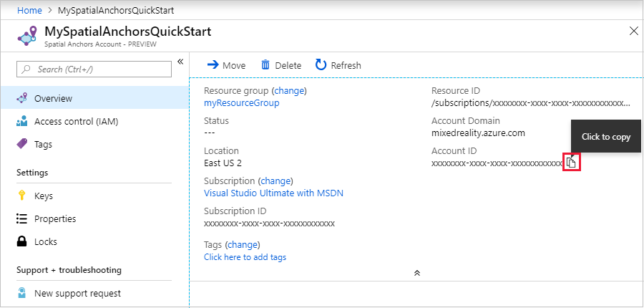Change the resource group
Viewport: 644px width, 308px height.
(x=290, y=90)
